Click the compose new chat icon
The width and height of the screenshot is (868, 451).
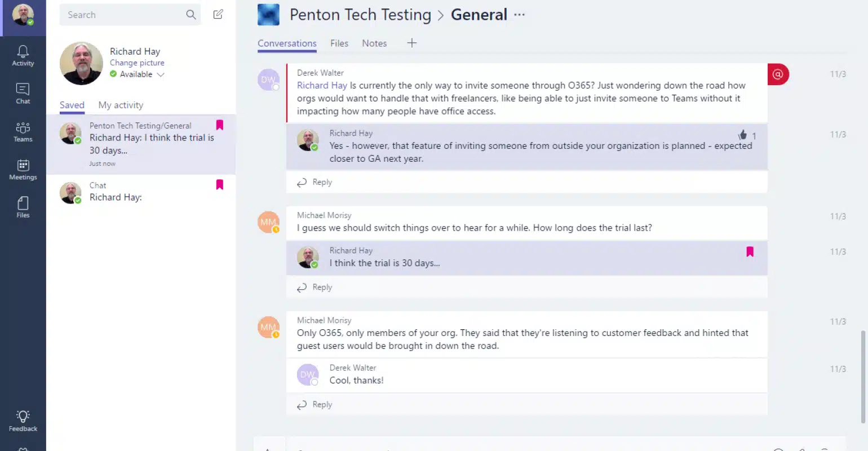(x=218, y=15)
